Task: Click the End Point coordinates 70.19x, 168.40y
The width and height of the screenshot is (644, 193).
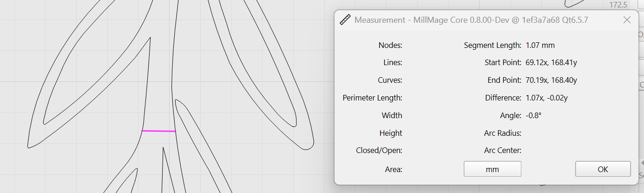Action: click(552, 80)
